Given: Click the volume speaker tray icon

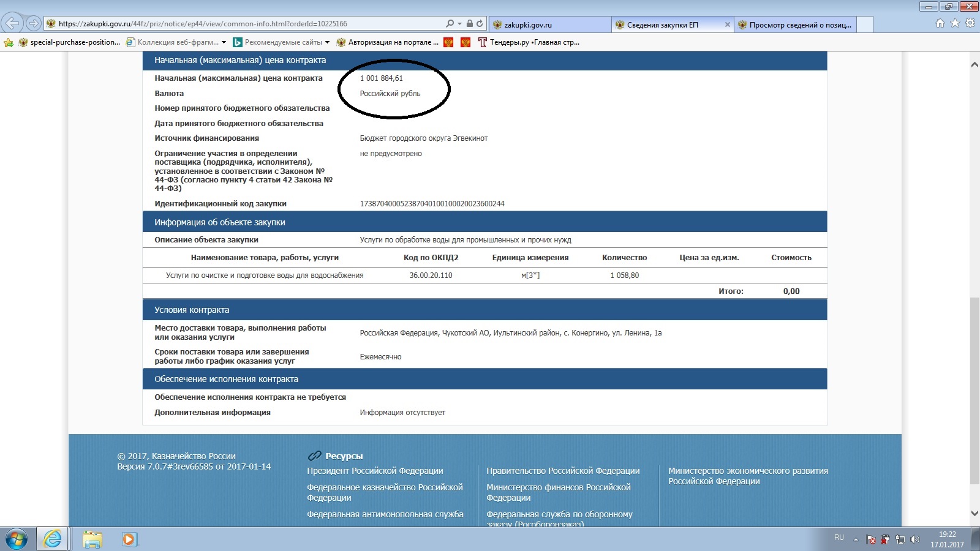Looking at the screenshot, I should pyautogui.click(x=915, y=539).
